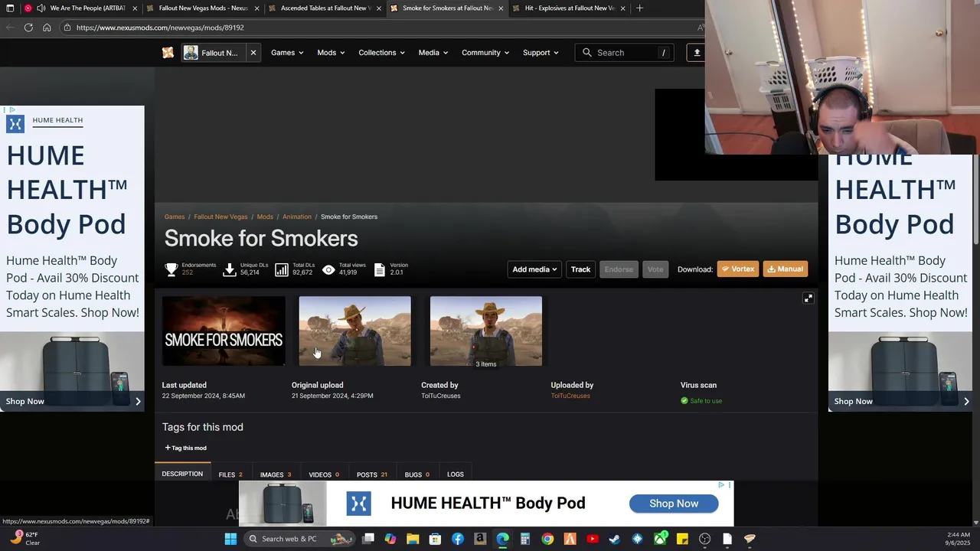Expand the Media menu

click(433, 53)
